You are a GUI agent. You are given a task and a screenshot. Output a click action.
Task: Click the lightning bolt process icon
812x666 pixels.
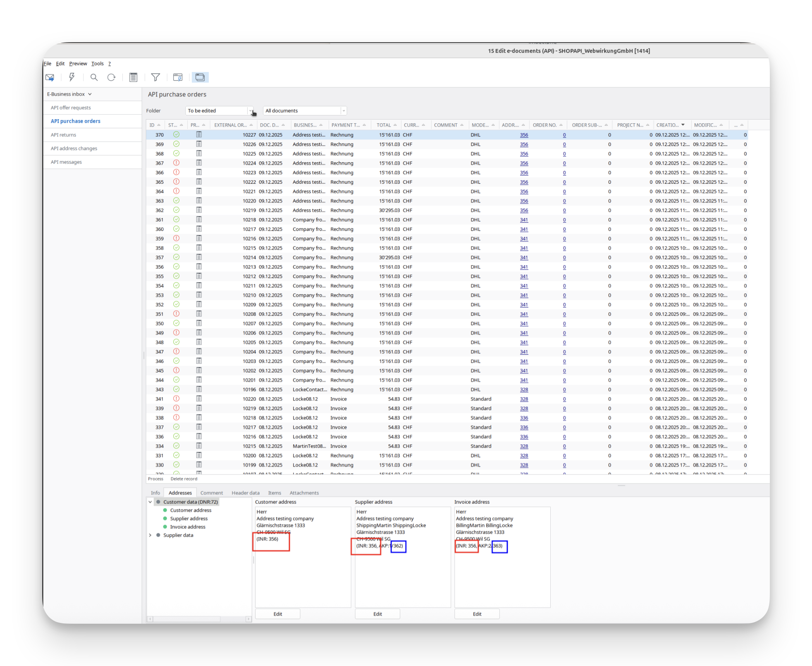pos(72,77)
